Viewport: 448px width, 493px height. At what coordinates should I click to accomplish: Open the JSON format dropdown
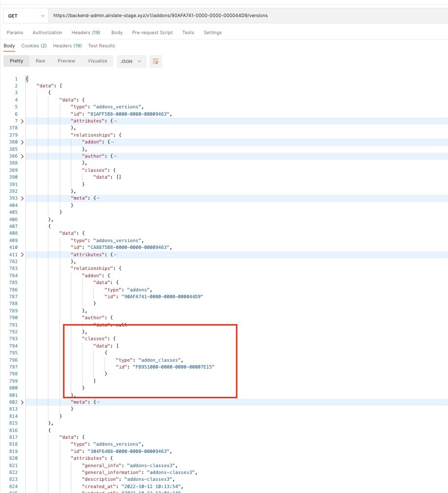(x=129, y=61)
